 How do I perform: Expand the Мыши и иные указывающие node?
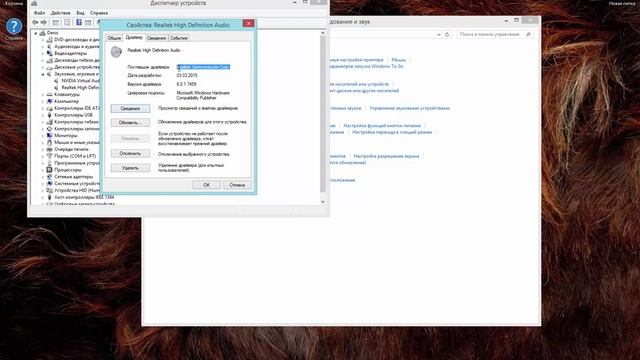click(x=42, y=142)
